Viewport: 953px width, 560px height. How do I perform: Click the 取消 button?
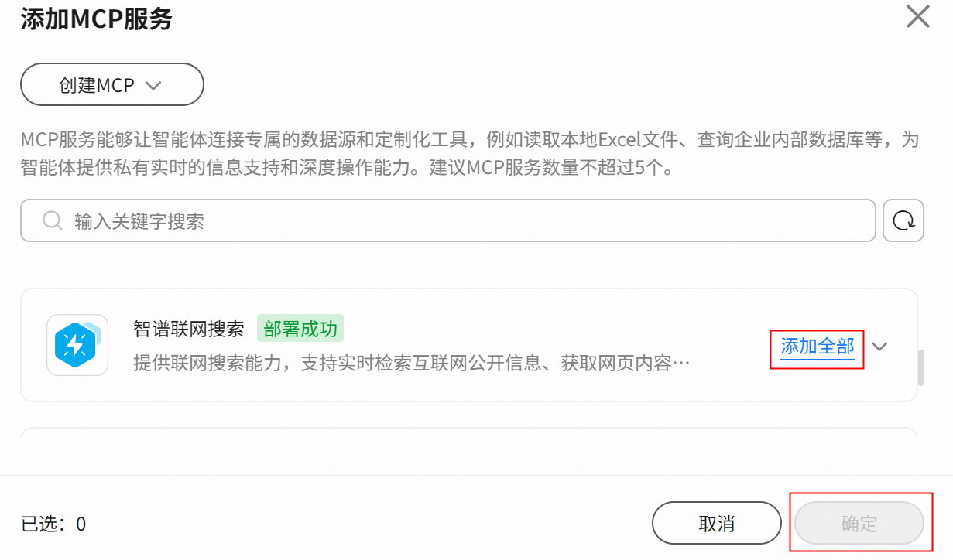coord(717,524)
